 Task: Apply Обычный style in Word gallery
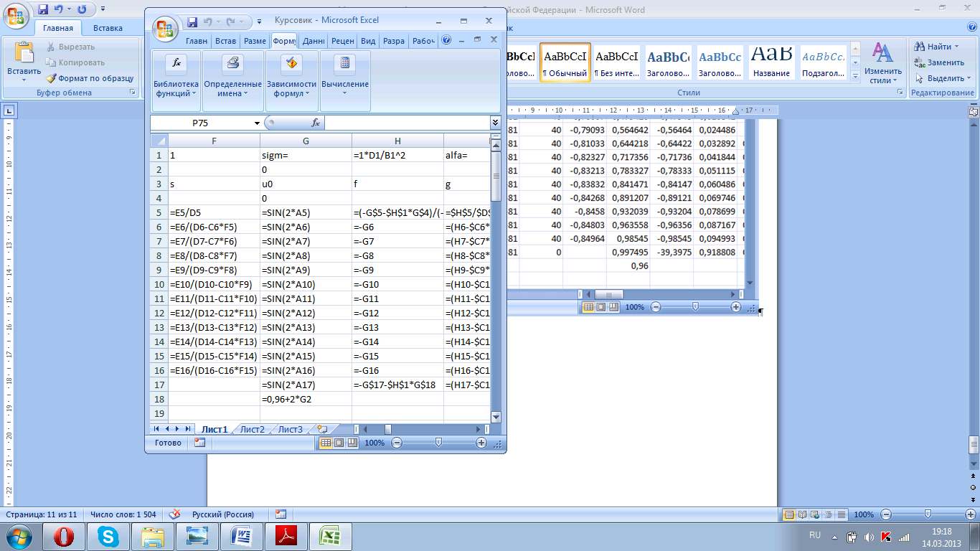pos(565,62)
